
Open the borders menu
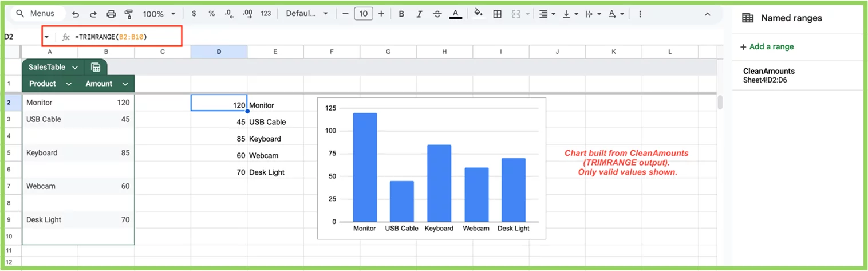click(498, 14)
